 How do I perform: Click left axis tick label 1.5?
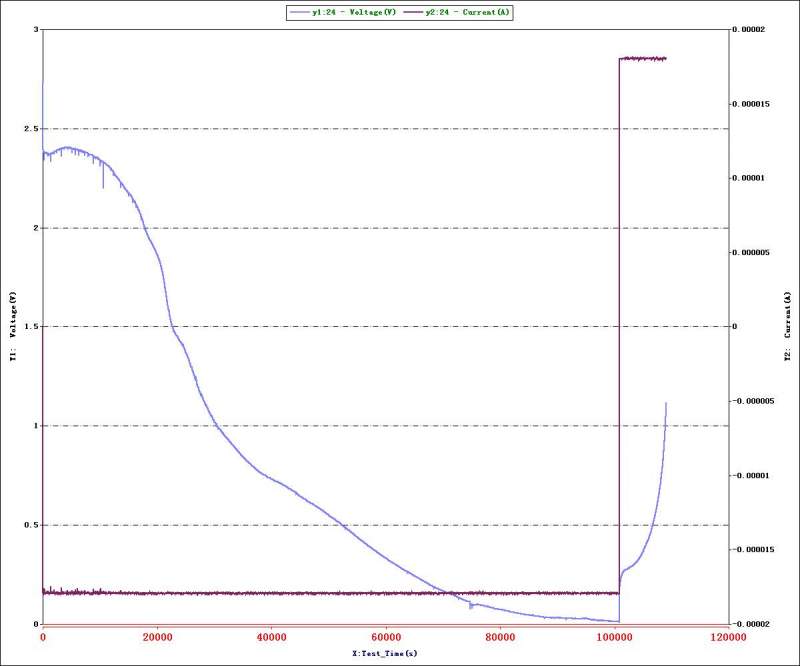(x=31, y=327)
